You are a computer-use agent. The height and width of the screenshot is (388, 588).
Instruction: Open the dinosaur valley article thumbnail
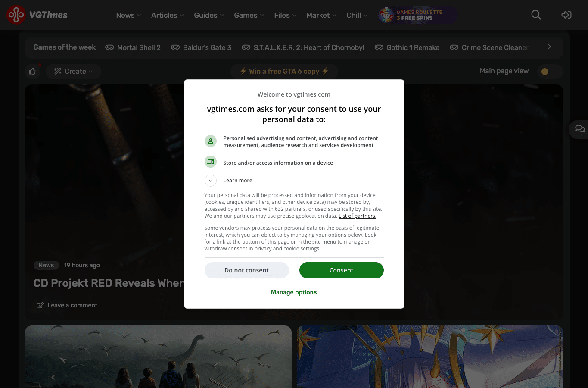pyautogui.click(x=158, y=357)
